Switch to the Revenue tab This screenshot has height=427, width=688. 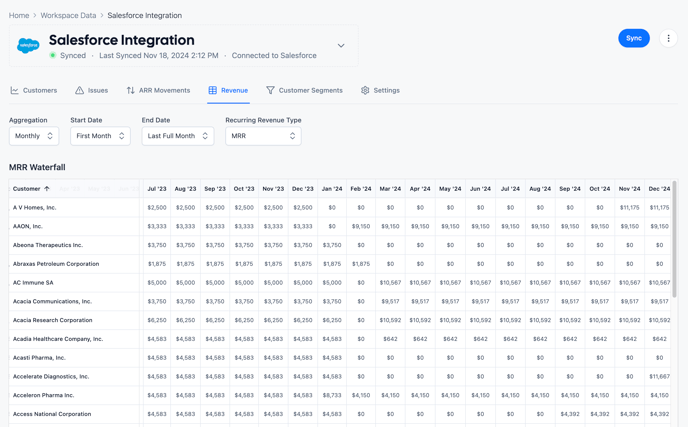228,91
